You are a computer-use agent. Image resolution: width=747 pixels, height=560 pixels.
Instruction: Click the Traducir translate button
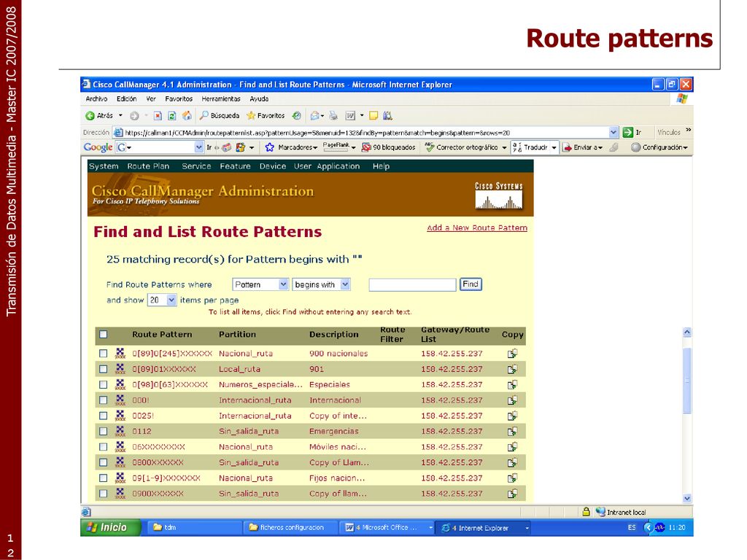pyautogui.click(x=530, y=147)
